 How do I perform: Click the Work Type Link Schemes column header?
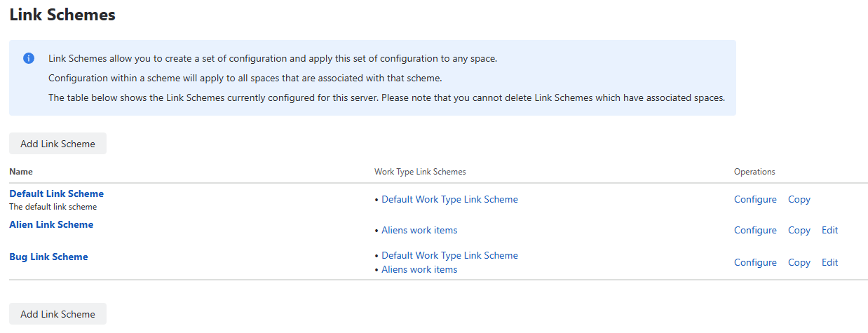coord(420,172)
